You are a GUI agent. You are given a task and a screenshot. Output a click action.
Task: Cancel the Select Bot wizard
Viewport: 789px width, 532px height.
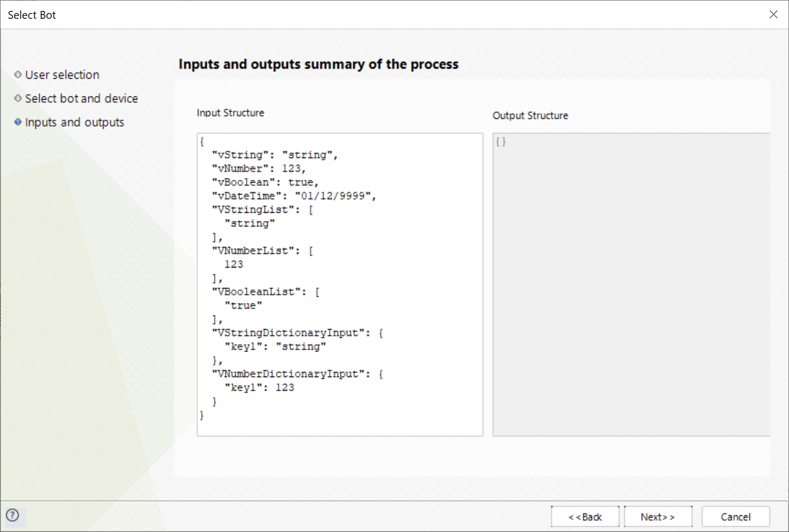[x=735, y=516]
